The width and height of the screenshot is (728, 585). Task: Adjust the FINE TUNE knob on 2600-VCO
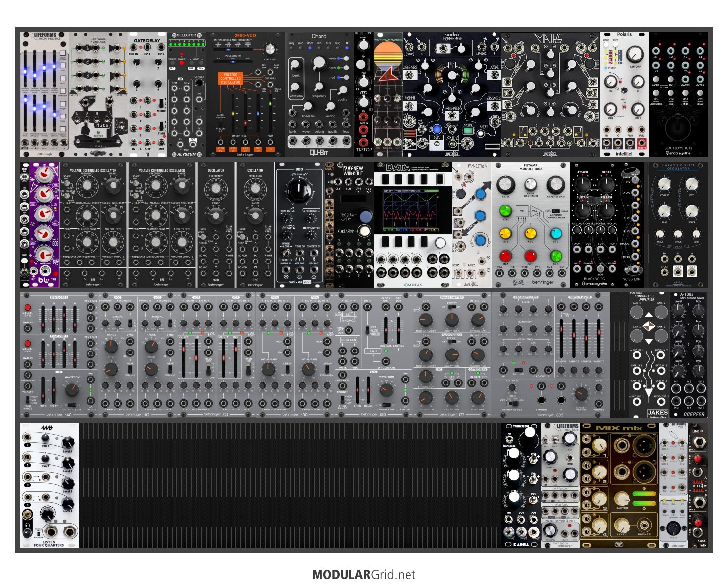click(x=270, y=49)
